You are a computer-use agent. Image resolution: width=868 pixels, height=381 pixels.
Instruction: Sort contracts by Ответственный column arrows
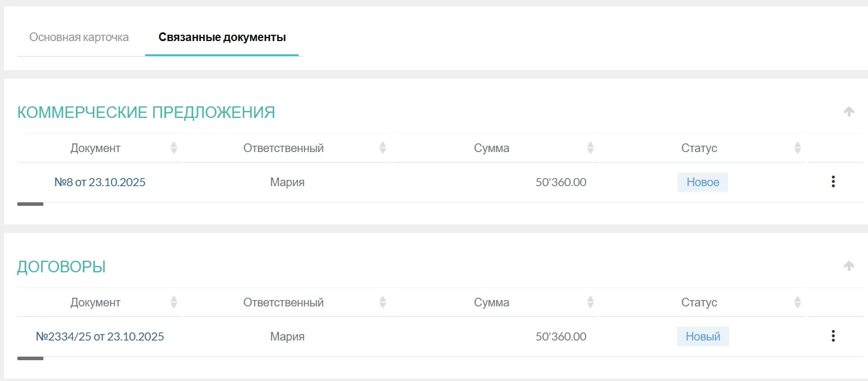(382, 302)
